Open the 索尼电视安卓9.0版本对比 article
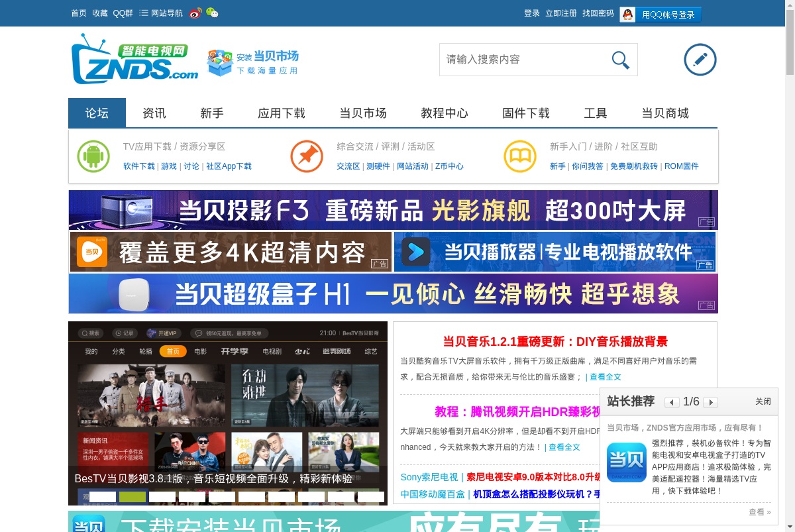 (x=533, y=477)
